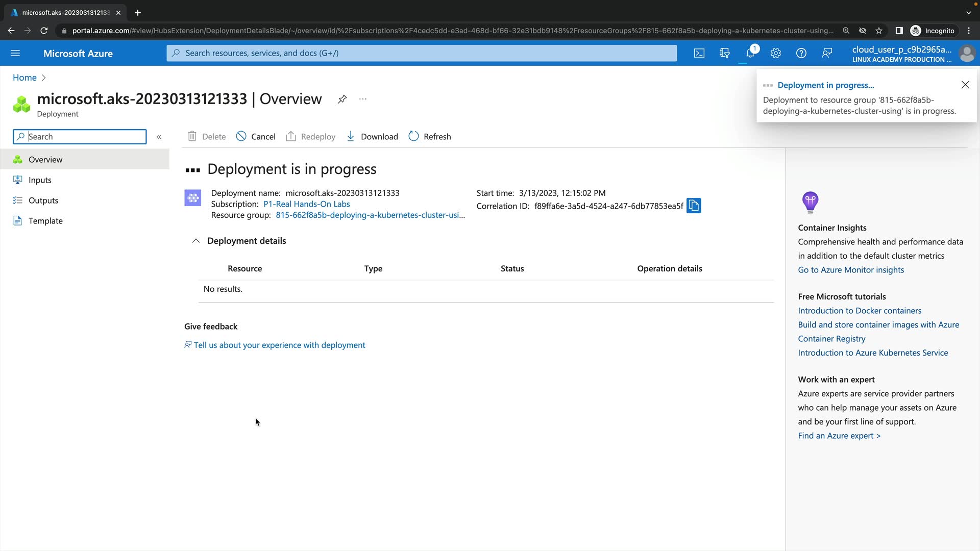Viewport: 980px width, 551px height.
Task: Refresh the deployment status
Action: pyautogui.click(x=430, y=136)
